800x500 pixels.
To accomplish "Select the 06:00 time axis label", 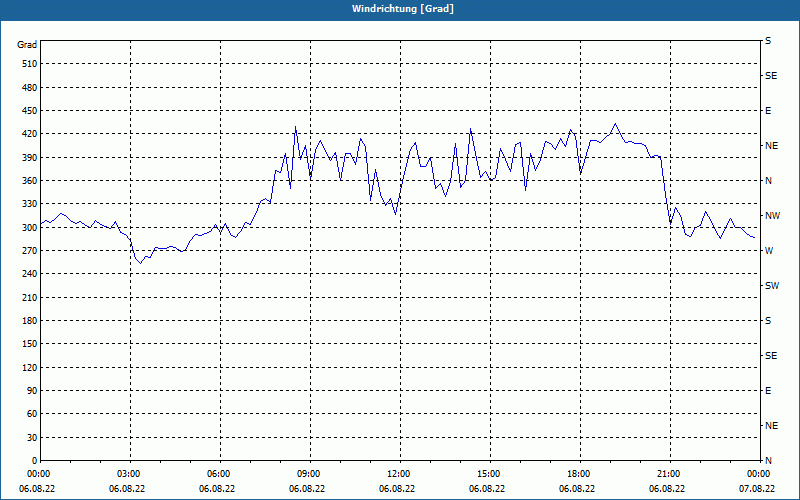I will (x=220, y=474).
